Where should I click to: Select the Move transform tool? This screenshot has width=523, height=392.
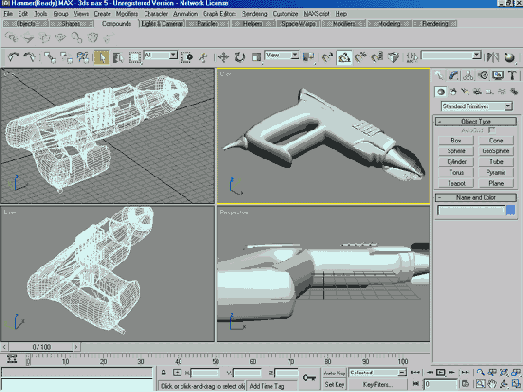pyautogui.click(x=223, y=57)
